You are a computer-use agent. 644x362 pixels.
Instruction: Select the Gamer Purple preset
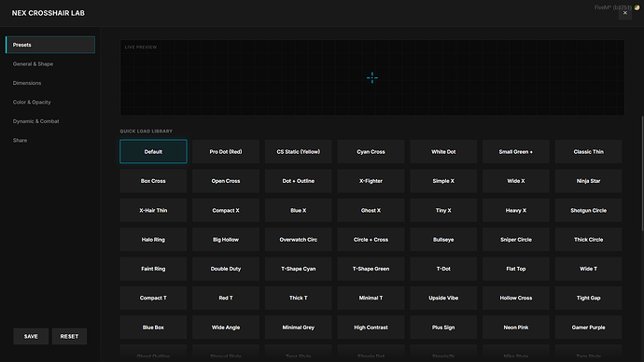pyautogui.click(x=589, y=327)
